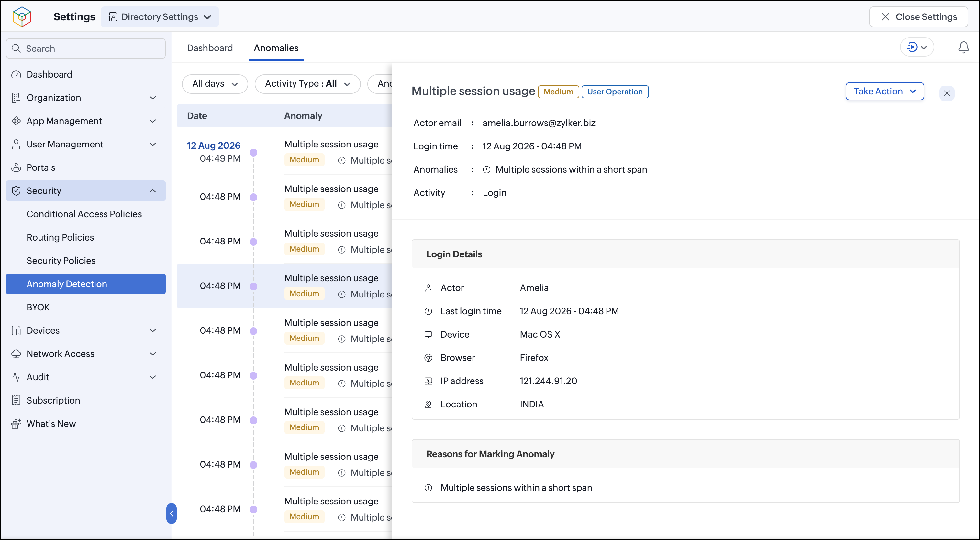The image size is (980, 540).
Task: Expand the Network Access section chevron
Action: point(153,354)
